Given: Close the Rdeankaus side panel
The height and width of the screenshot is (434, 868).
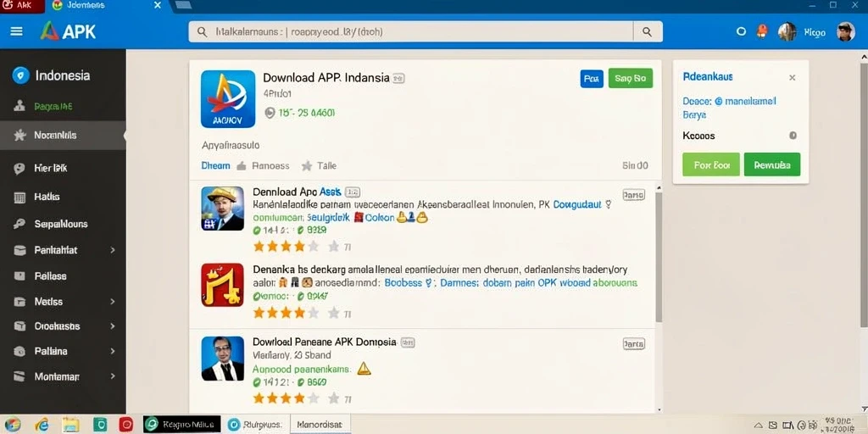Looking at the screenshot, I should click(x=793, y=77).
